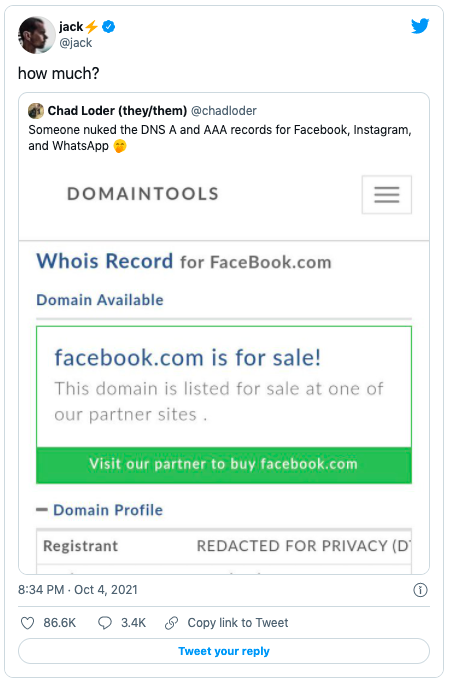Click the blue verified badge
456x687 pixels.
point(108,27)
